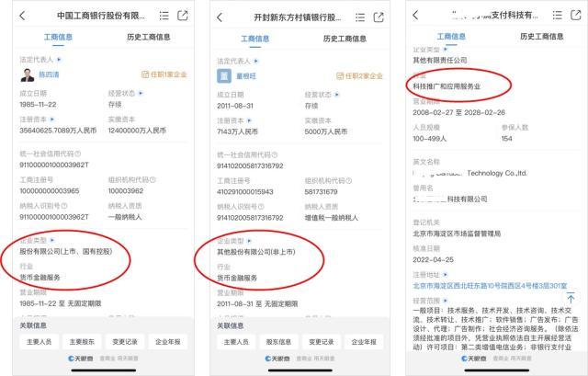Screen dimensions: 588x376
Task: Tap share icon on 中国工商银行 page
Action: pos(183,16)
